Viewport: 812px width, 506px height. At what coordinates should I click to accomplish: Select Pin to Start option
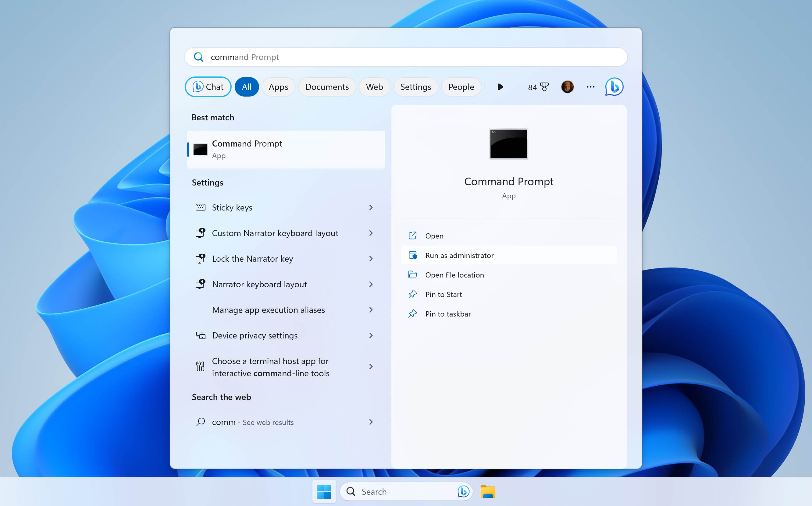(443, 294)
